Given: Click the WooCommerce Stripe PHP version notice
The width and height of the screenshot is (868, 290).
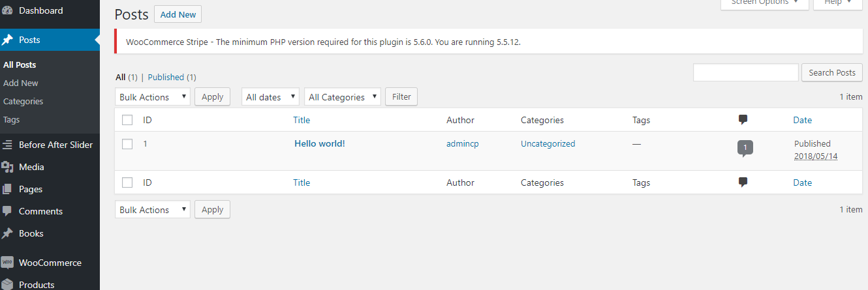Looking at the screenshot, I should [489, 42].
